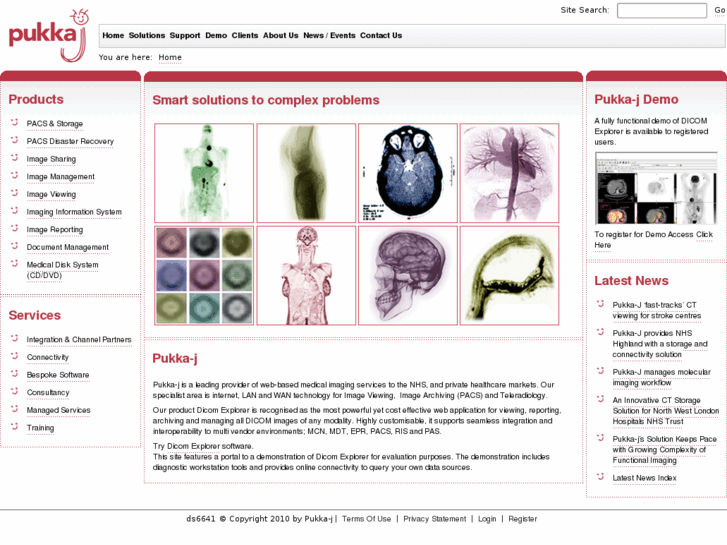Open the Home menu item
727x545 pixels.
point(113,35)
